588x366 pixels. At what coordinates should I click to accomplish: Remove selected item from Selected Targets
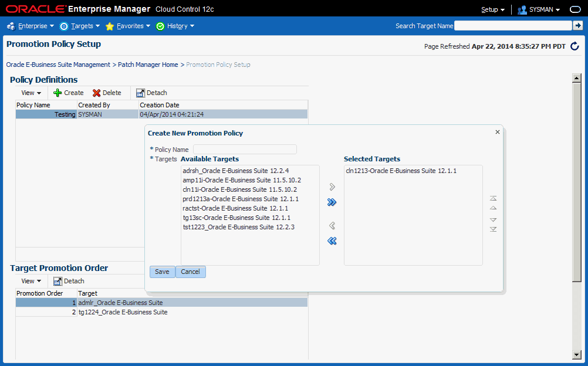[x=332, y=225]
